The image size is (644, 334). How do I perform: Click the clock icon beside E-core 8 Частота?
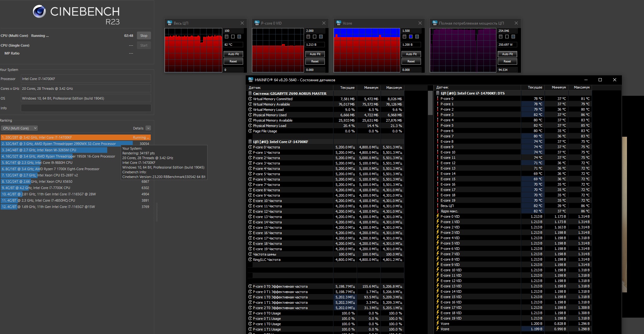pos(250,190)
